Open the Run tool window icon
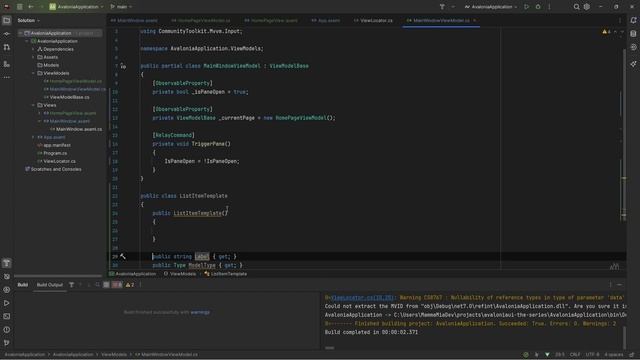640x360 pixels. 7,303
